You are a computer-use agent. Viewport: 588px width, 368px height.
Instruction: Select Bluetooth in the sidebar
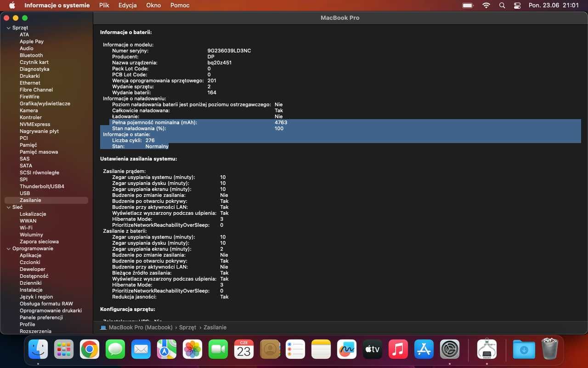(31, 55)
